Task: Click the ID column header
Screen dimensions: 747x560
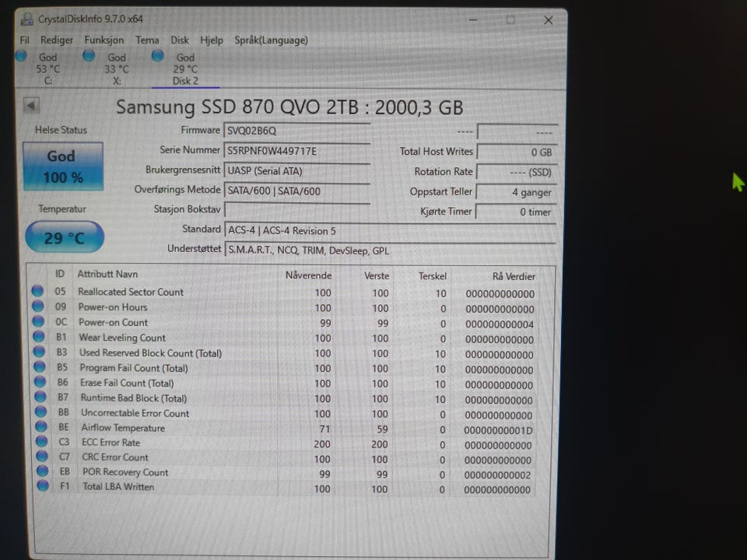Action: coord(60,274)
